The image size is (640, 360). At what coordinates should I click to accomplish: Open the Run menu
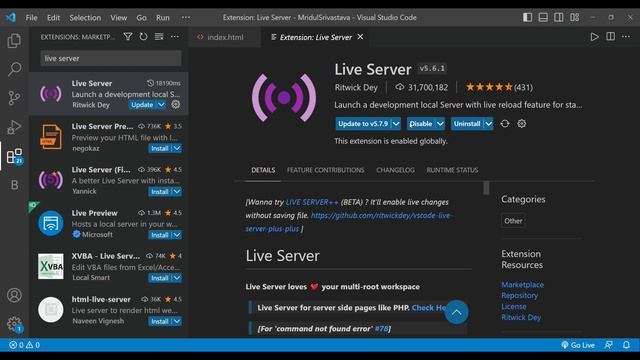[162, 18]
